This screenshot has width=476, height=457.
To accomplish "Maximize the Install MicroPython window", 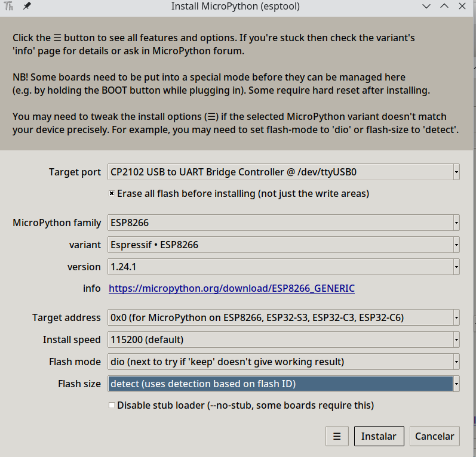I will 444,7.
